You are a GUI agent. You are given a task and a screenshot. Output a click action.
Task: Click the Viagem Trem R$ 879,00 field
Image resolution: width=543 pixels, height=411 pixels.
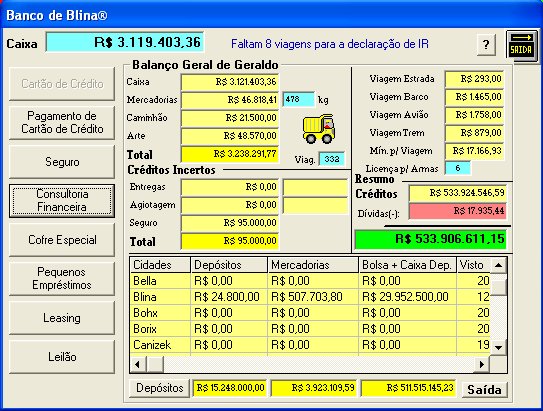pos(474,133)
